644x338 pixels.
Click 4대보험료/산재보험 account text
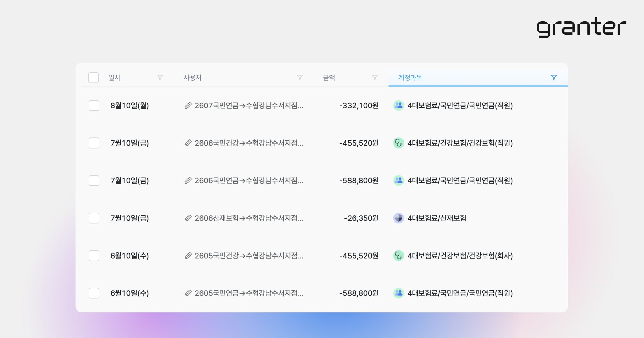437,218
